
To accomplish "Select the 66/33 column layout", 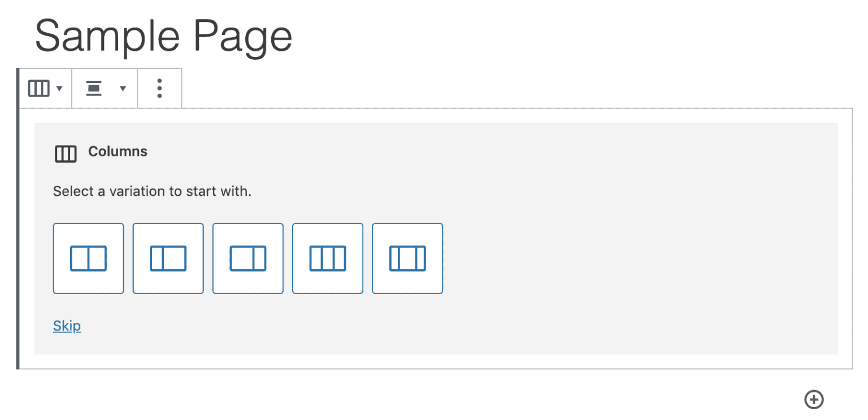I will 248,258.
